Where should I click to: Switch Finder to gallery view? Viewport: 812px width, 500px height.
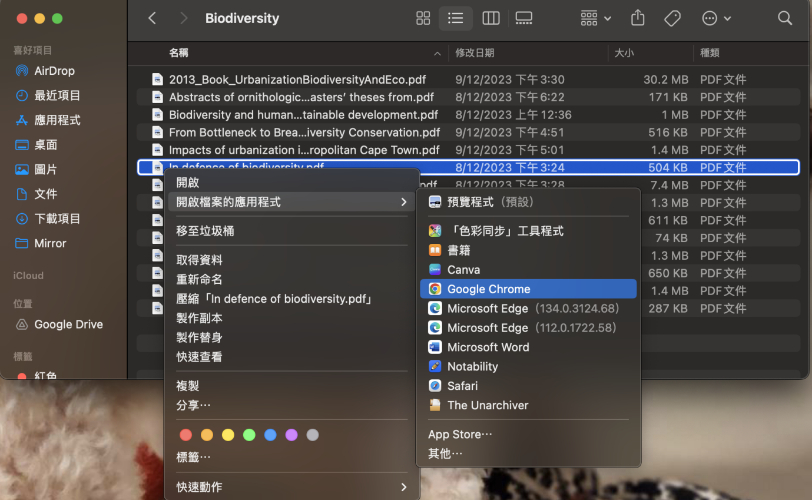(x=524, y=19)
